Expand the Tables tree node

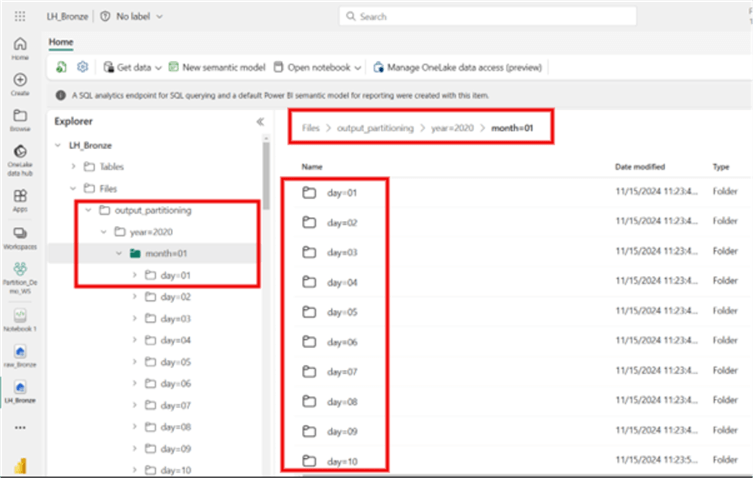[73, 167]
